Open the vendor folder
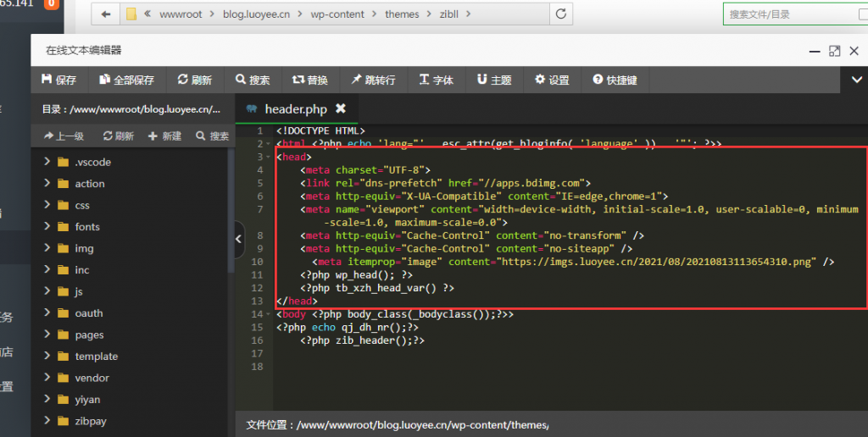The width and height of the screenshot is (868, 437). pos(92,378)
